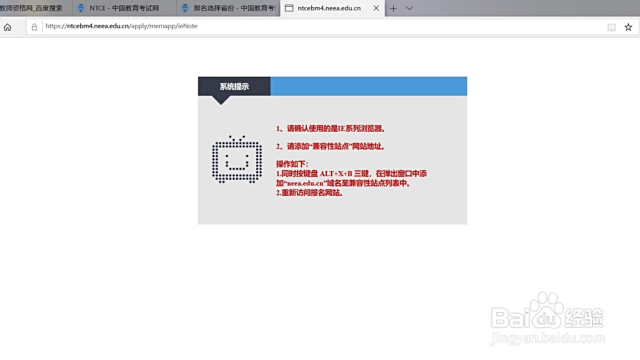Click the site security lock icon
Screen dimensions: 640x360
[x=34, y=27]
